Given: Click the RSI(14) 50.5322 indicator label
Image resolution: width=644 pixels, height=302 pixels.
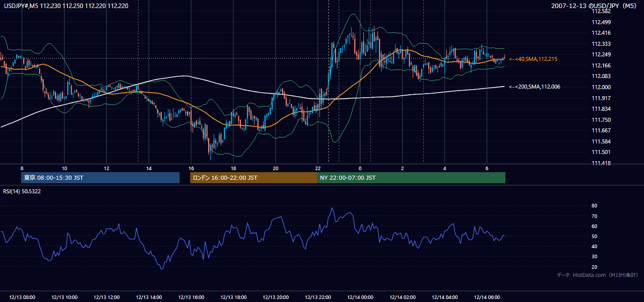Looking at the screenshot, I should coord(22,191).
